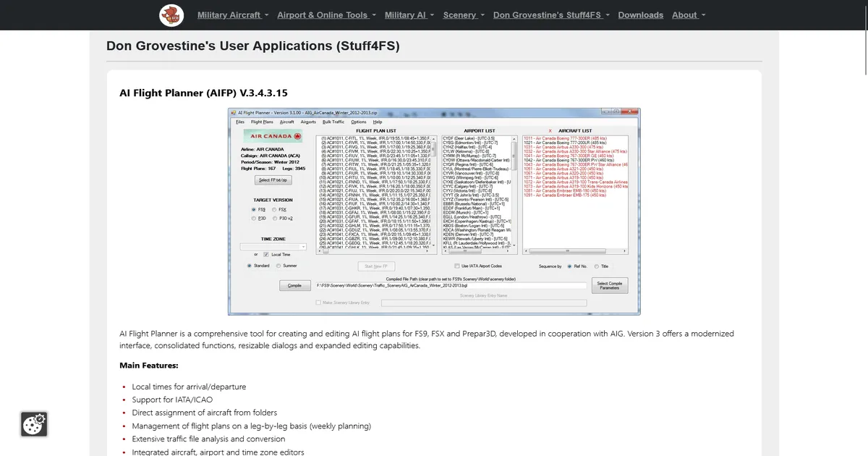
Task: Click the Main Features heading text
Action: coord(149,366)
